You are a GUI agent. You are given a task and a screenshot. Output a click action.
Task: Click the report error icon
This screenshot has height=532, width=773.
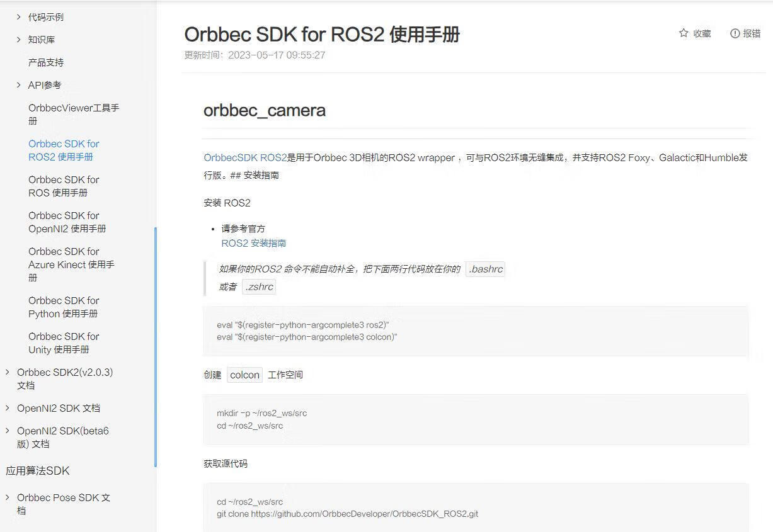point(735,33)
